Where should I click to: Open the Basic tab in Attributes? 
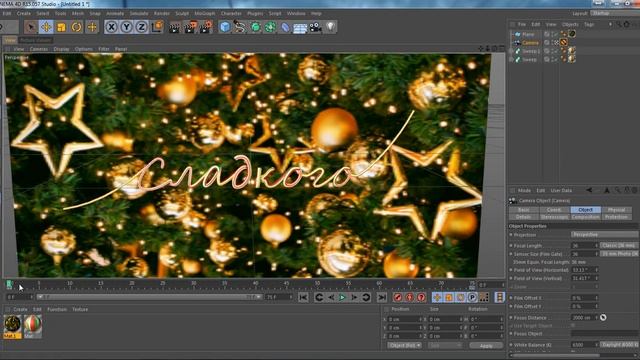pos(523,210)
